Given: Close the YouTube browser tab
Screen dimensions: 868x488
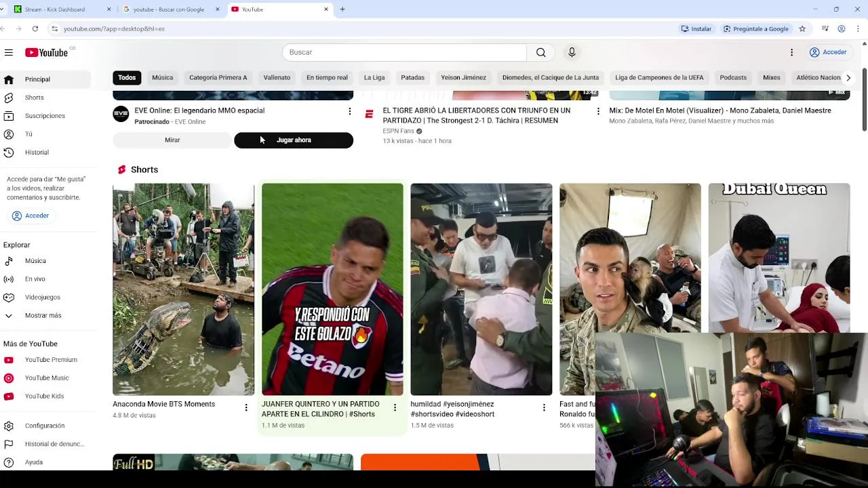Looking at the screenshot, I should point(326,9).
